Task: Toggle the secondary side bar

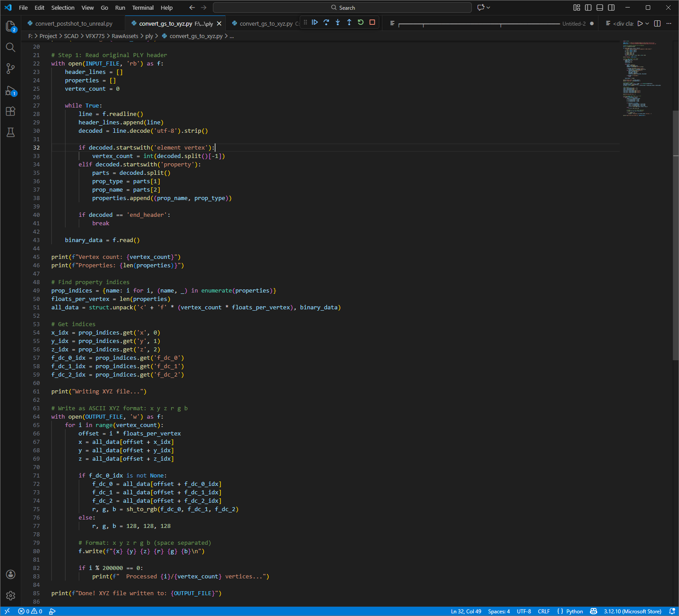Action: pyautogui.click(x=611, y=8)
